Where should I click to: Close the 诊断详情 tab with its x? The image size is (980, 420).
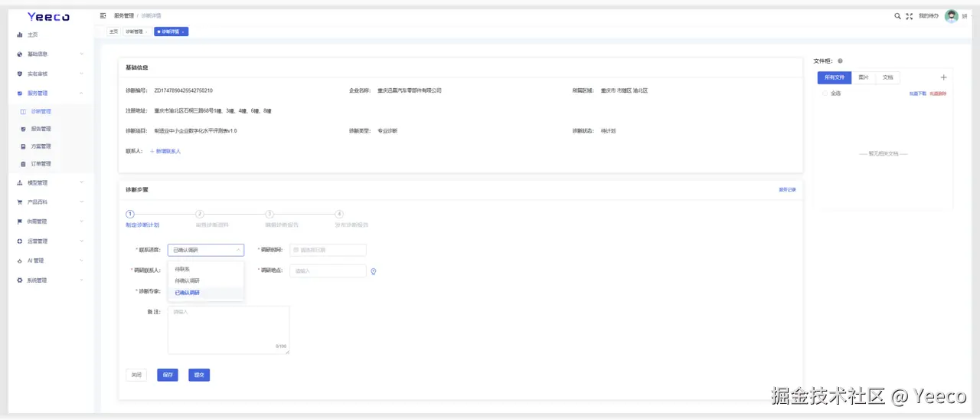tap(183, 31)
